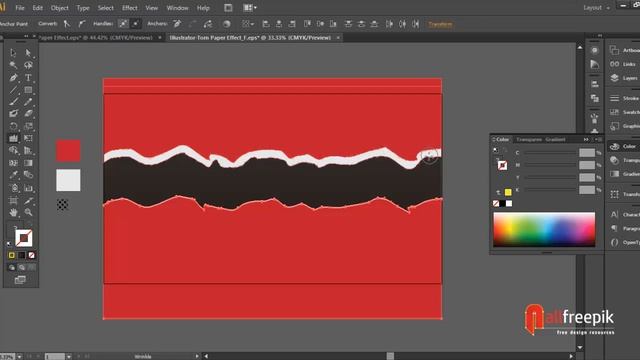
Task: Select the Line Segment tool
Action: (x=13, y=90)
